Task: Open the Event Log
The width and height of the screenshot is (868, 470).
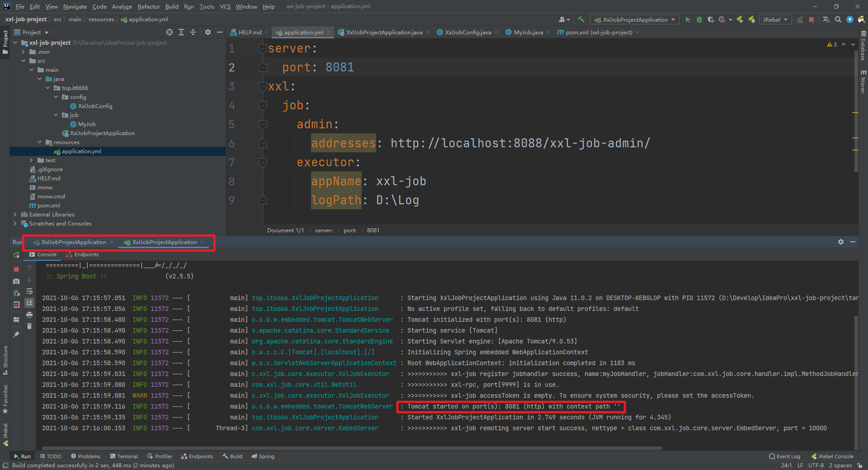Action: pyautogui.click(x=784, y=456)
